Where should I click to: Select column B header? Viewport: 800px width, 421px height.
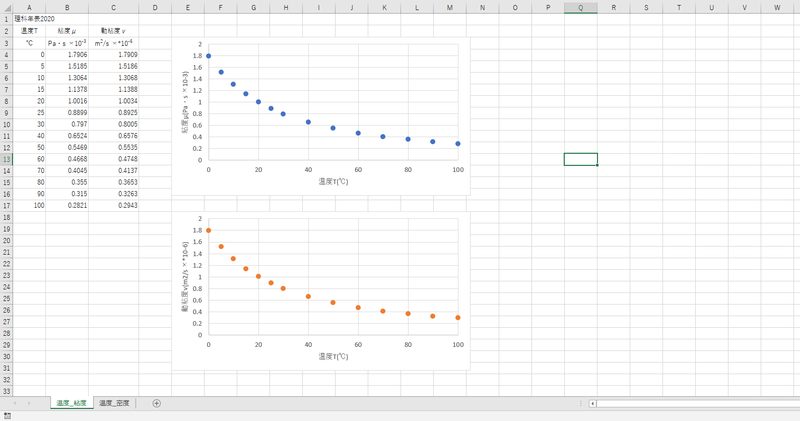click(x=67, y=8)
